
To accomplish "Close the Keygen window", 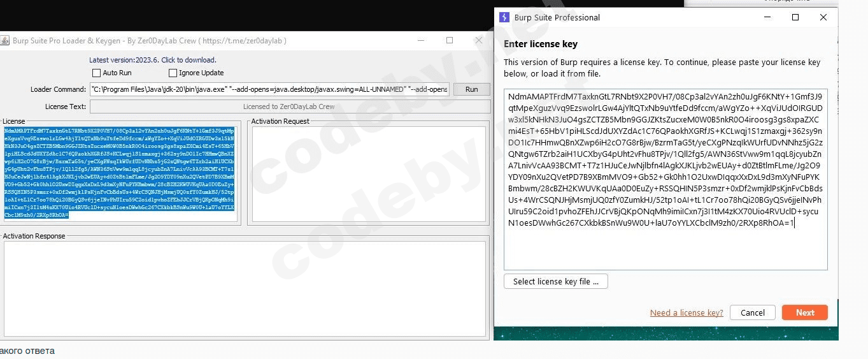I will click(479, 40).
